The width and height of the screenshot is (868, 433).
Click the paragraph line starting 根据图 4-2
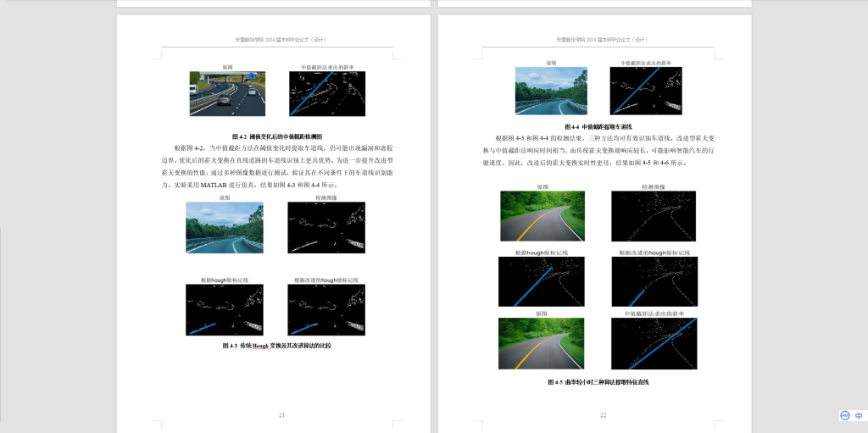click(283, 147)
